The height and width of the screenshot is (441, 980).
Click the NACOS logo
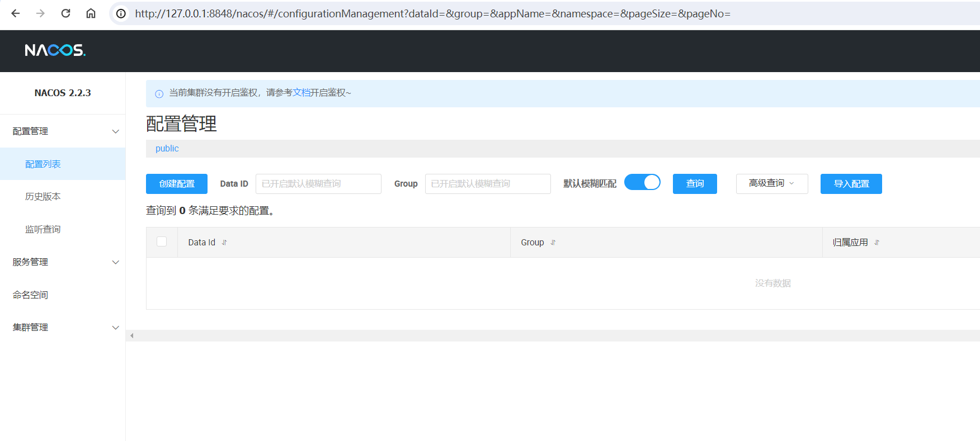coord(55,50)
